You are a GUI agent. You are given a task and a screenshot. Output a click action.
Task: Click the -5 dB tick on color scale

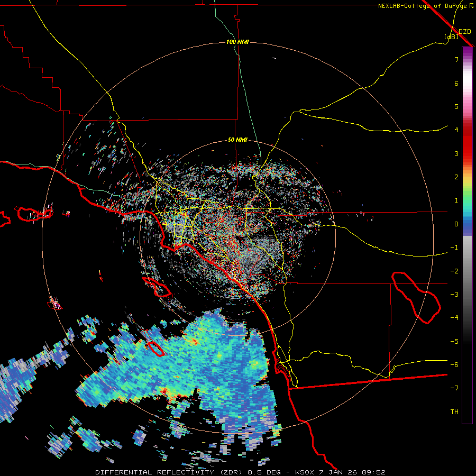point(454,341)
